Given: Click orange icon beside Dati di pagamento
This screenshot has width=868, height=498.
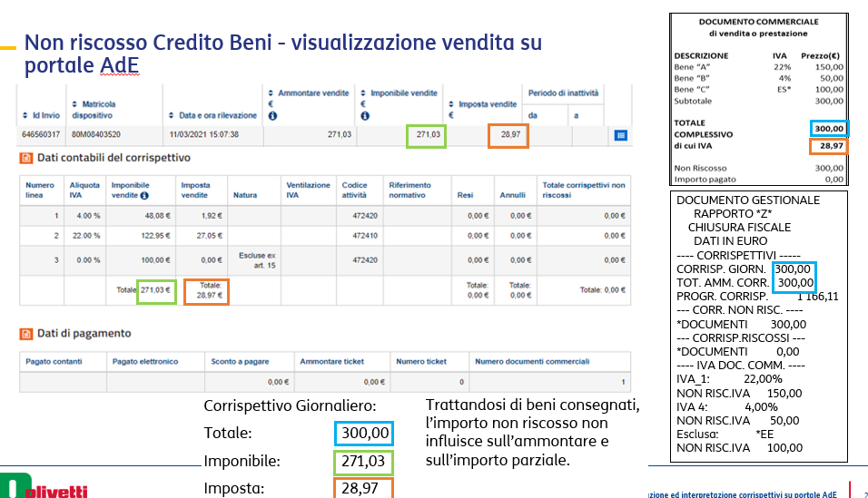Looking at the screenshot, I should coord(26,334).
